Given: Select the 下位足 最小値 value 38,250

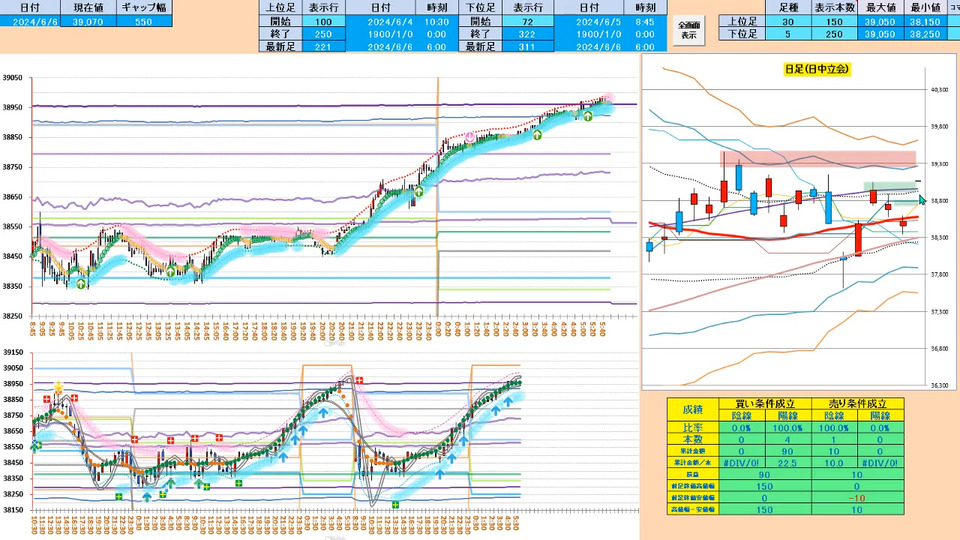Looking at the screenshot, I should pos(924,34).
